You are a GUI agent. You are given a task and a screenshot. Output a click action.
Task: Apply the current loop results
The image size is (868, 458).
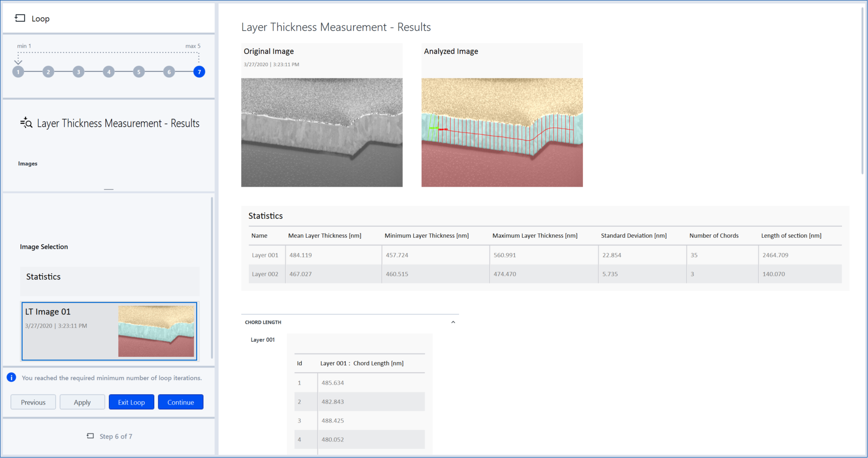coord(82,402)
